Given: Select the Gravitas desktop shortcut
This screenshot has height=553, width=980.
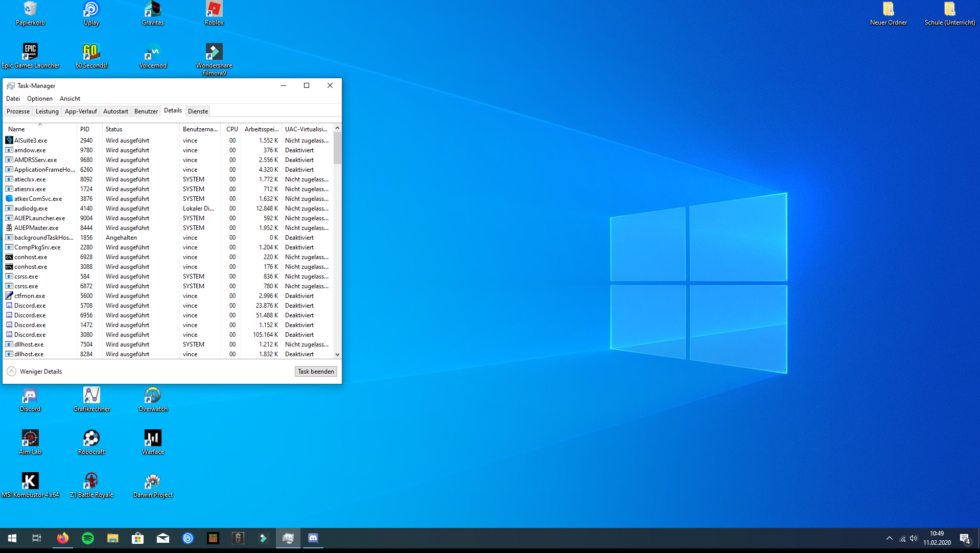Looking at the screenshot, I should pyautogui.click(x=153, y=13).
